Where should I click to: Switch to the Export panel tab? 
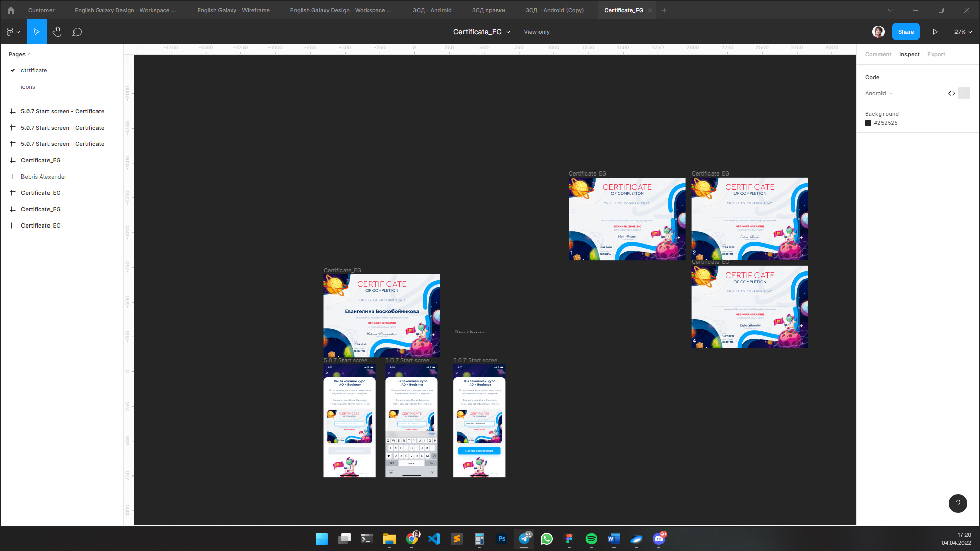click(x=936, y=54)
